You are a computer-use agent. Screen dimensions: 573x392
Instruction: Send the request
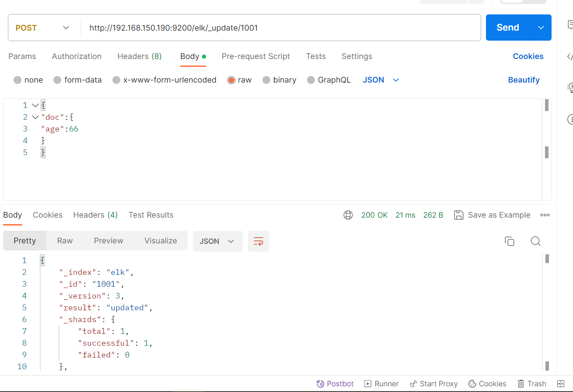(508, 28)
